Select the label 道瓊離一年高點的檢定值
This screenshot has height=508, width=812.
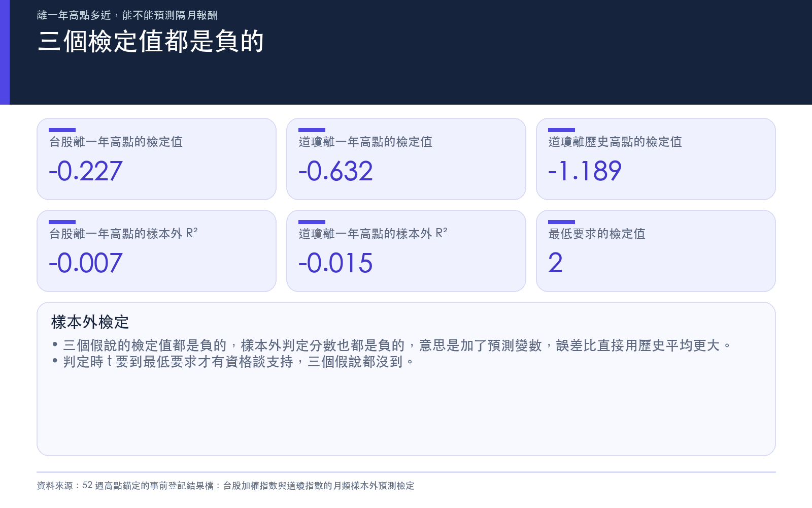pos(365,142)
